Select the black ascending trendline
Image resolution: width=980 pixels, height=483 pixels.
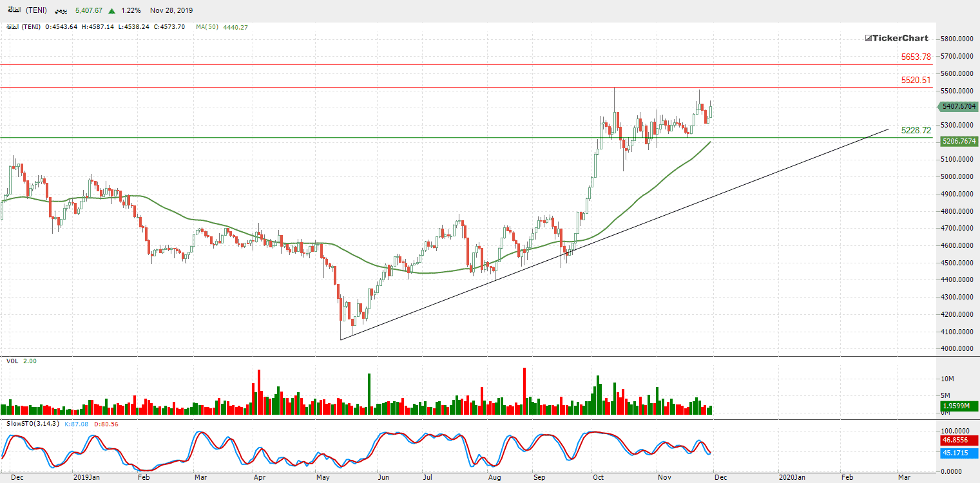[614, 234]
